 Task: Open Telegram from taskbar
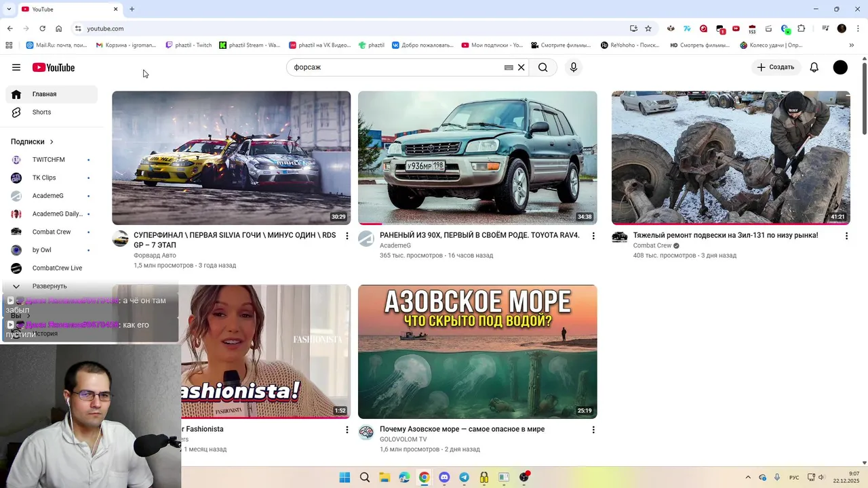[464, 477]
